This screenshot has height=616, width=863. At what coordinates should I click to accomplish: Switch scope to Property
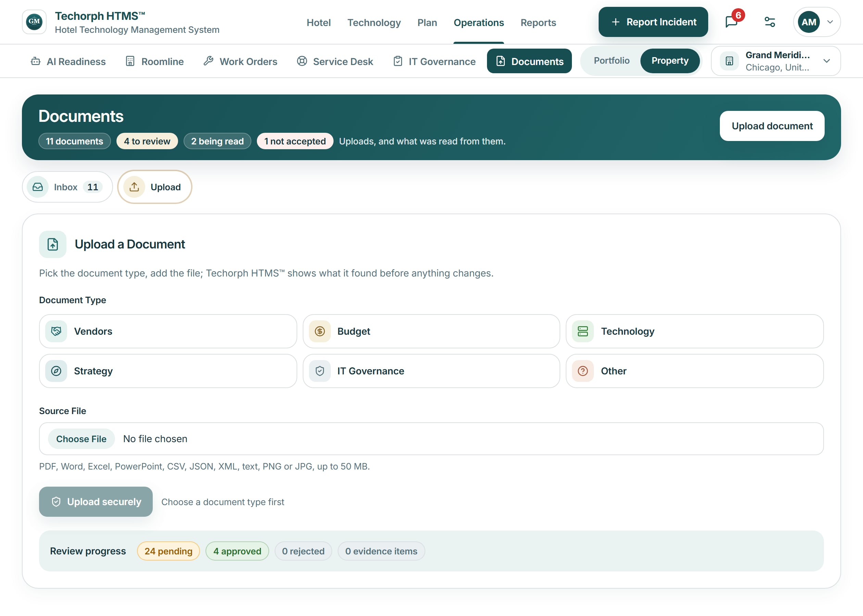[670, 61]
